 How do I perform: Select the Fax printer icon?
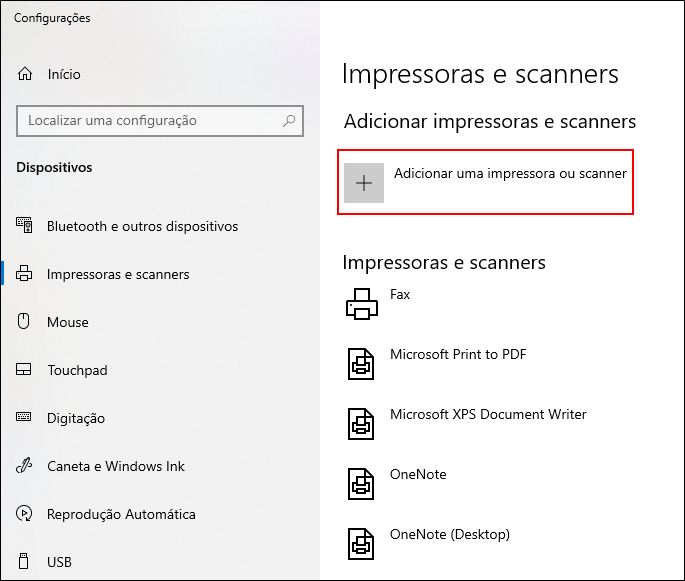[362, 304]
